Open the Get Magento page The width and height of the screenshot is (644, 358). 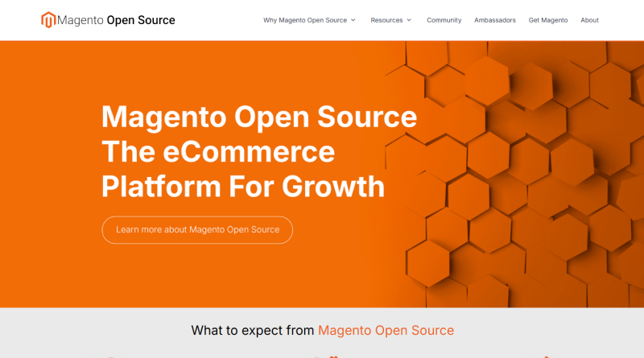[548, 20]
